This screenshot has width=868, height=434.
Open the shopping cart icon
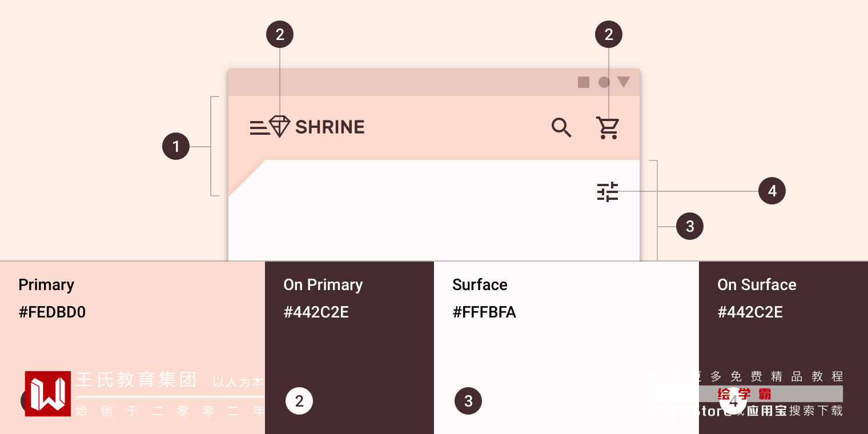pyautogui.click(x=608, y=127)
